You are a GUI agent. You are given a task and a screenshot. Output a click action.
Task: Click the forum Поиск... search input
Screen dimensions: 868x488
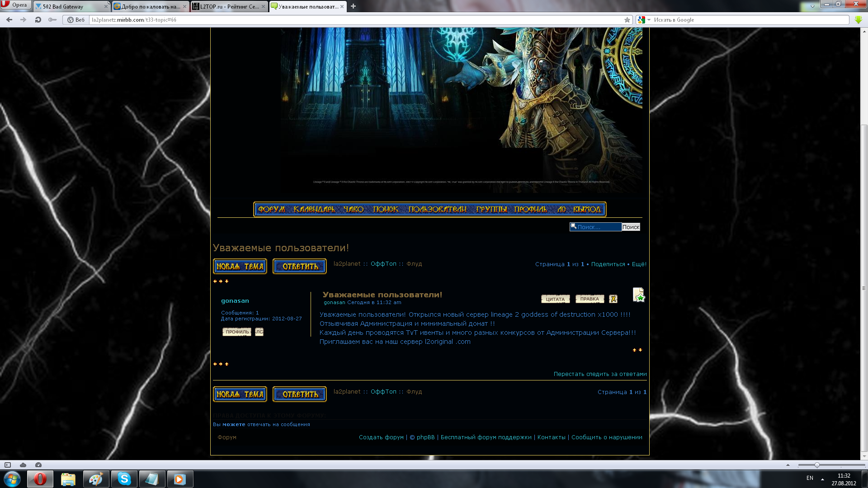click(x=595, y=227)
